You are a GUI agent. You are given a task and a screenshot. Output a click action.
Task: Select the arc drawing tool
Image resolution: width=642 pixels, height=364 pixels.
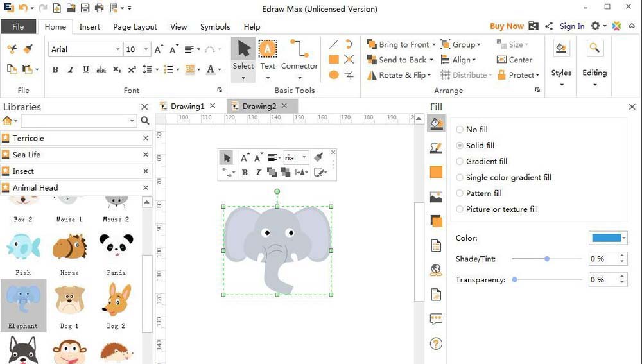coord(349,44)
